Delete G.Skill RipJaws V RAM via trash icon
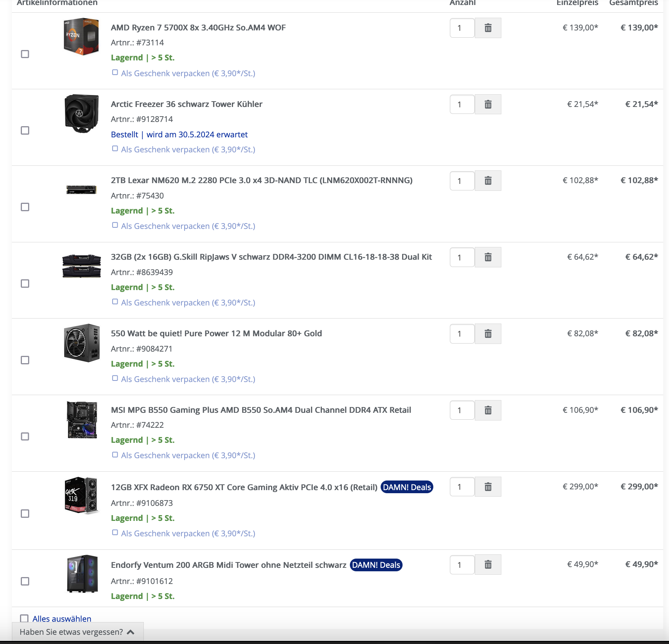This screenshot has width=669, height=644. tap(488, 257)
